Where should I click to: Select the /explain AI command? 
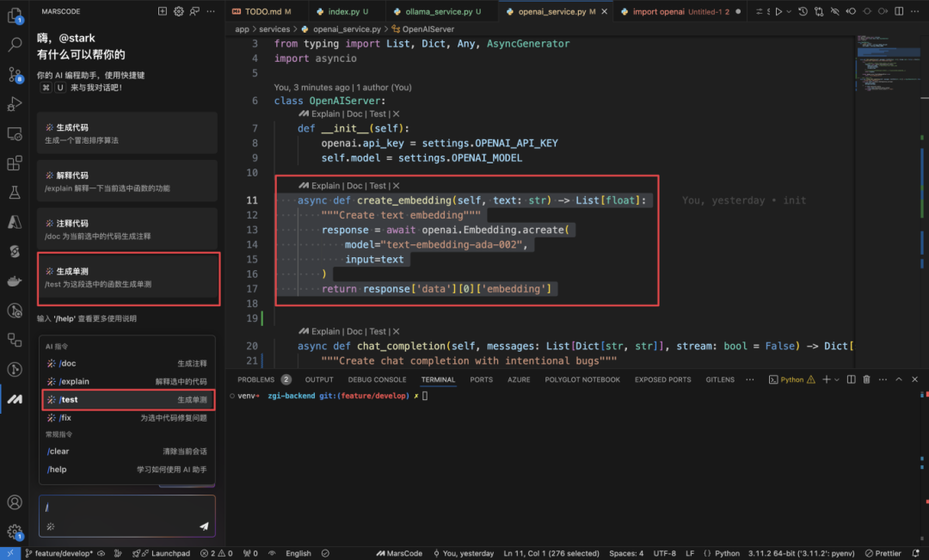coord(127,382)
